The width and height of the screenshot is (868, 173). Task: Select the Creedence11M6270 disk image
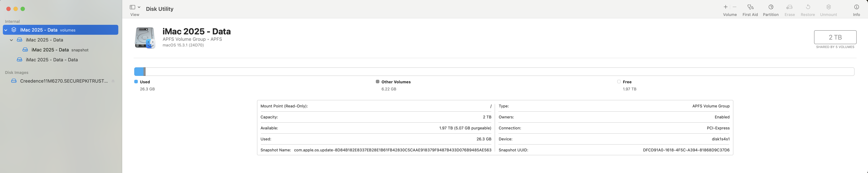coord(61,81)
